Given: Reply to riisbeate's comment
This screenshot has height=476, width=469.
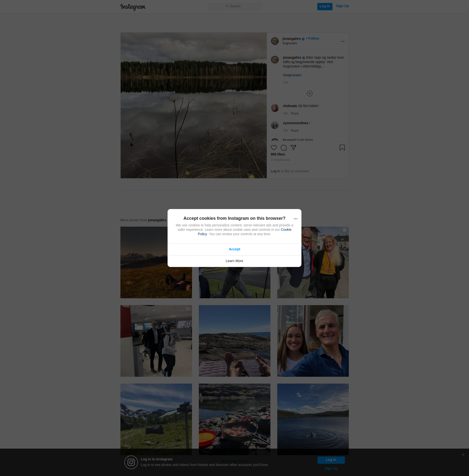Looking at the screenshot, I should coord(294,113).
